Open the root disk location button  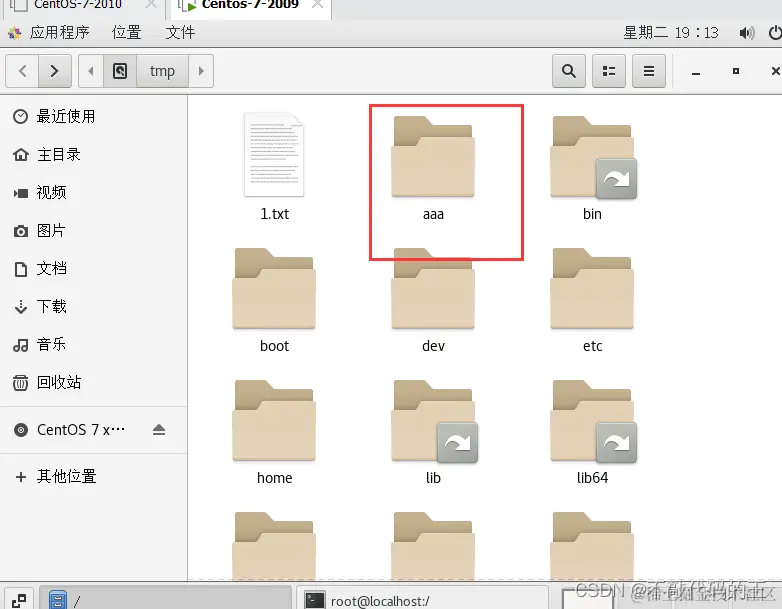pos(120,71)
